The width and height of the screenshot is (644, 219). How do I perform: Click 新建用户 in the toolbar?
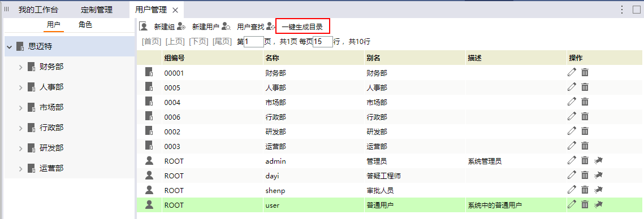pos(206,27)
